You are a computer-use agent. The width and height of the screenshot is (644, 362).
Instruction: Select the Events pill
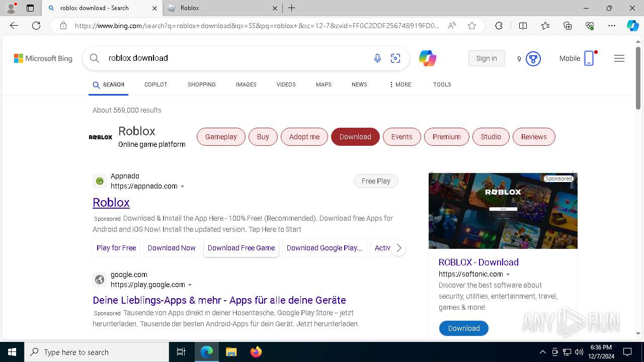(x=401, y=137)
